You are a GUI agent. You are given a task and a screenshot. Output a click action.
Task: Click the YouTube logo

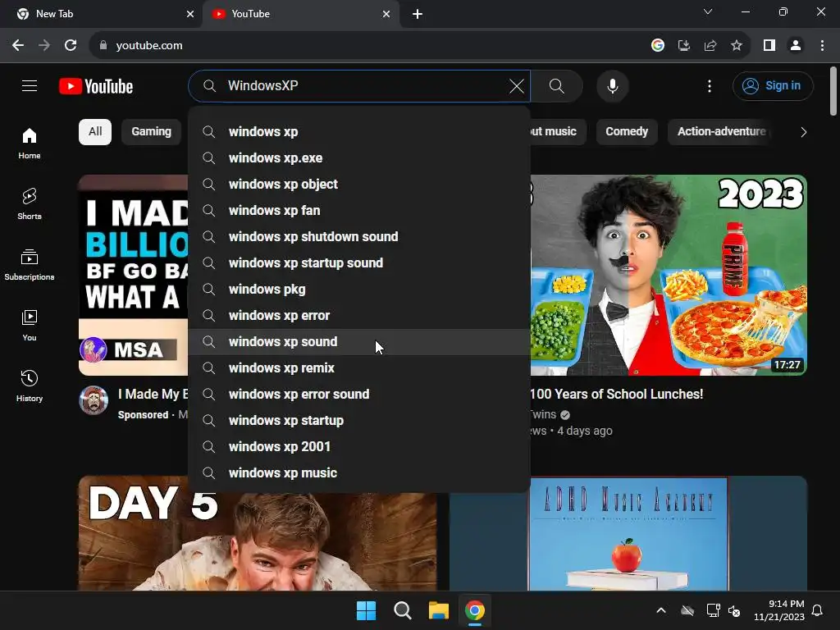[x=96, y=86]
